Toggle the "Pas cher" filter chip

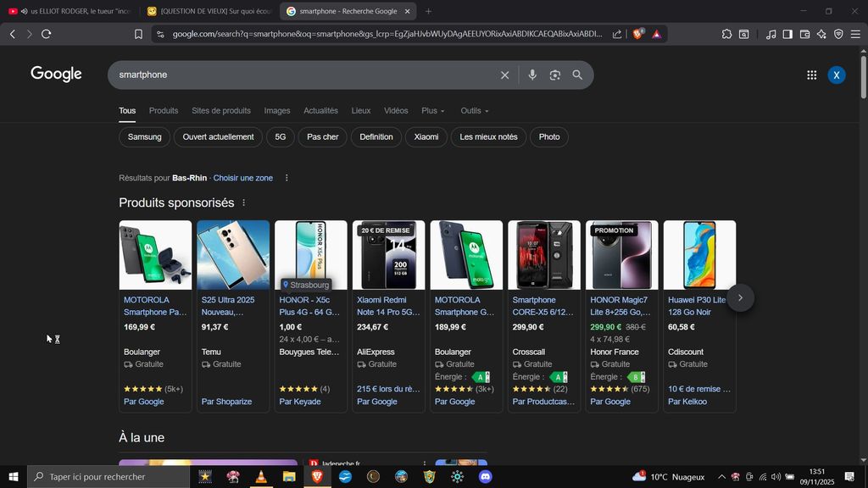point(322,137)
